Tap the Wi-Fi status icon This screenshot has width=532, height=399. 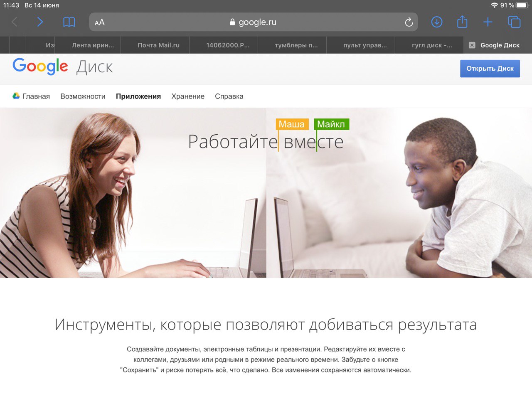pos(494,5)
